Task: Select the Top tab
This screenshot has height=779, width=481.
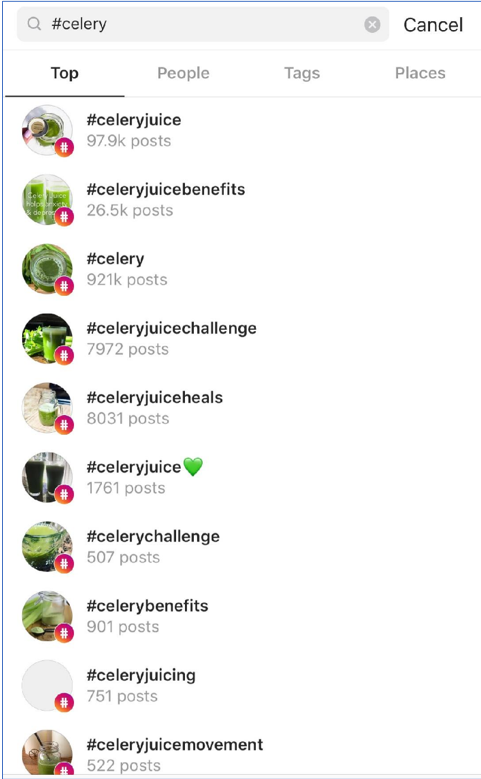Action: [65, 73]
